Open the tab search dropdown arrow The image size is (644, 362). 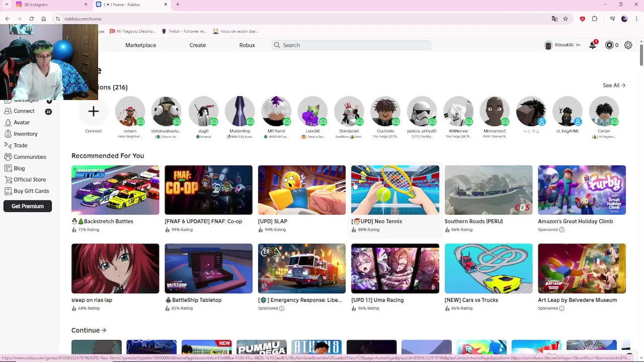pyautogui.click(x=6, y=5)
